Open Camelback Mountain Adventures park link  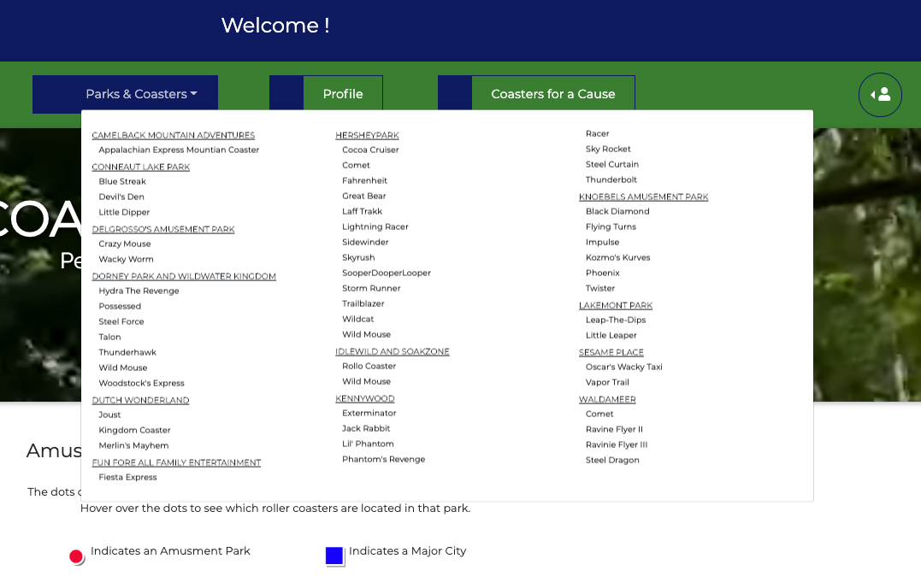click(174, 135)
